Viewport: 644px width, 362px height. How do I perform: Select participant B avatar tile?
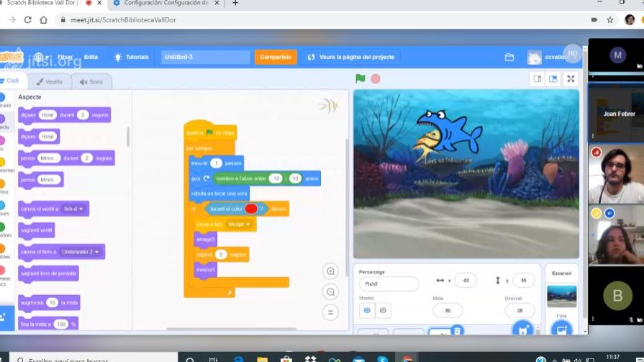(x=616, y=296)
